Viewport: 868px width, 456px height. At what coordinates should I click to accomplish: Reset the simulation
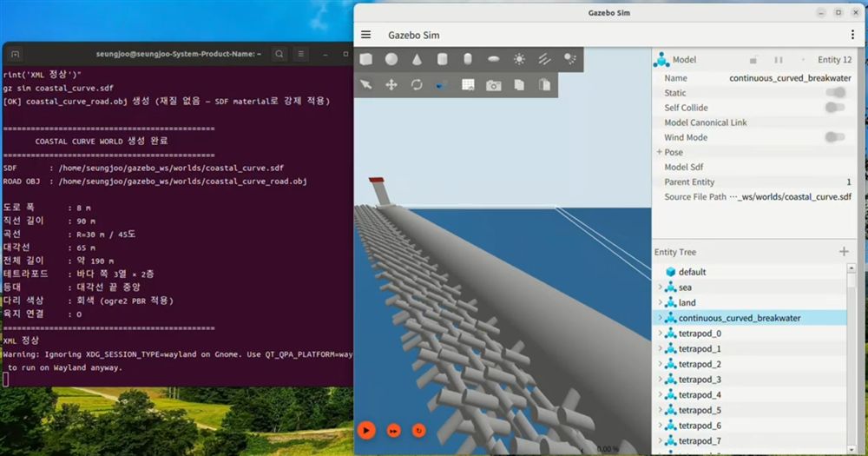tap(418, 431)
